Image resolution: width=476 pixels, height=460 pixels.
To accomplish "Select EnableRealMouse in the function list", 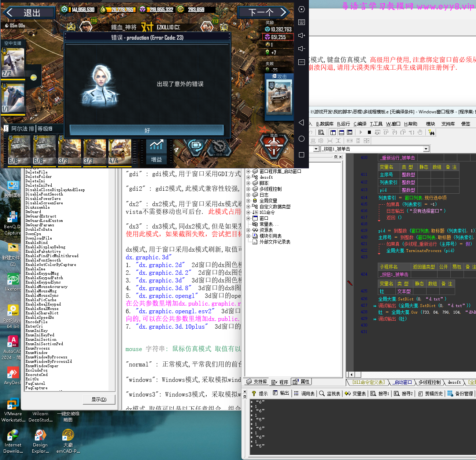I will click(x=42, y=309).
